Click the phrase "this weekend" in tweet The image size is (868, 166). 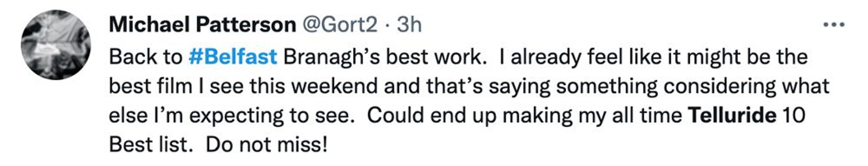[x=313, y=86]
